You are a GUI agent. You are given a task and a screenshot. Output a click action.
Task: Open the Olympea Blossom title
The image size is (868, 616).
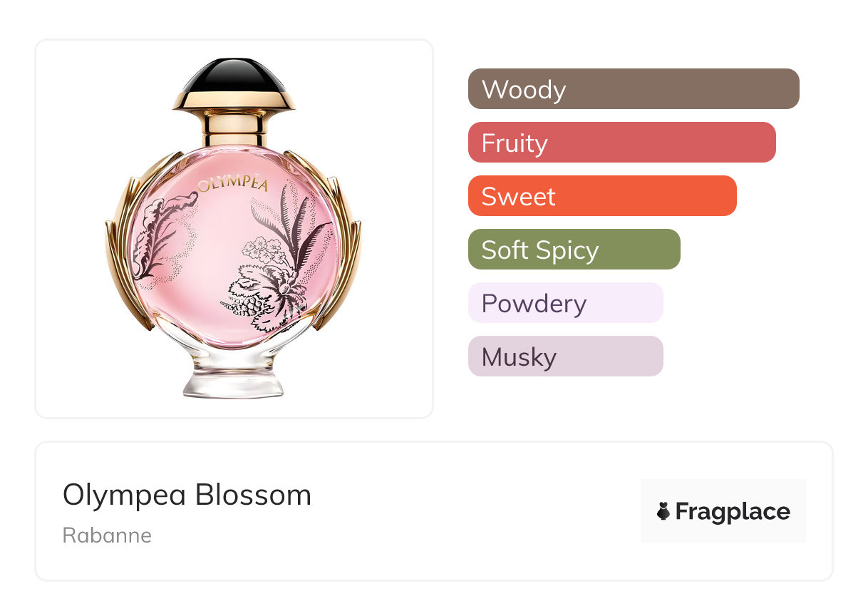pos(187,495)
